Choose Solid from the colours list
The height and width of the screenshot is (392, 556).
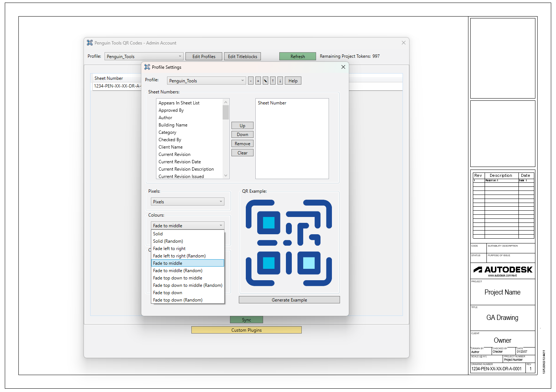tap(188, 234)
